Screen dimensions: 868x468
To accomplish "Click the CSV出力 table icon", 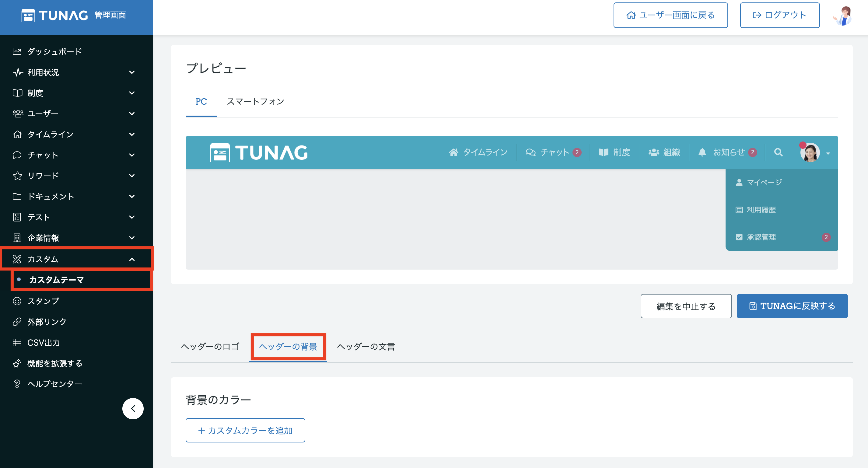I will (x=17, y=343).
